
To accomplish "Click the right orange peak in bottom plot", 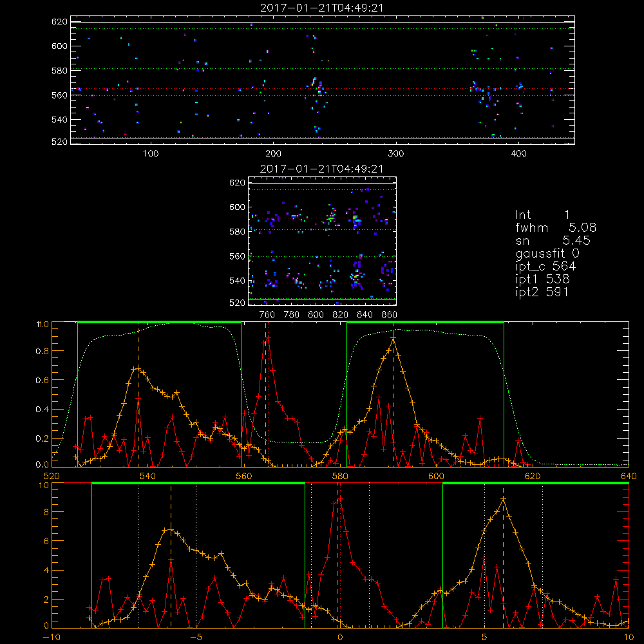I will pyautogui.click(x=503, y=499).
